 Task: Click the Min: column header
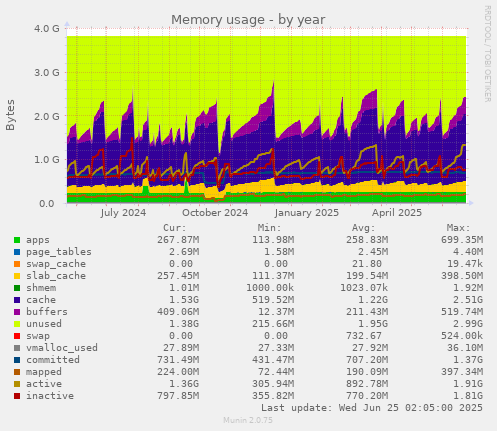coord(270,228)
